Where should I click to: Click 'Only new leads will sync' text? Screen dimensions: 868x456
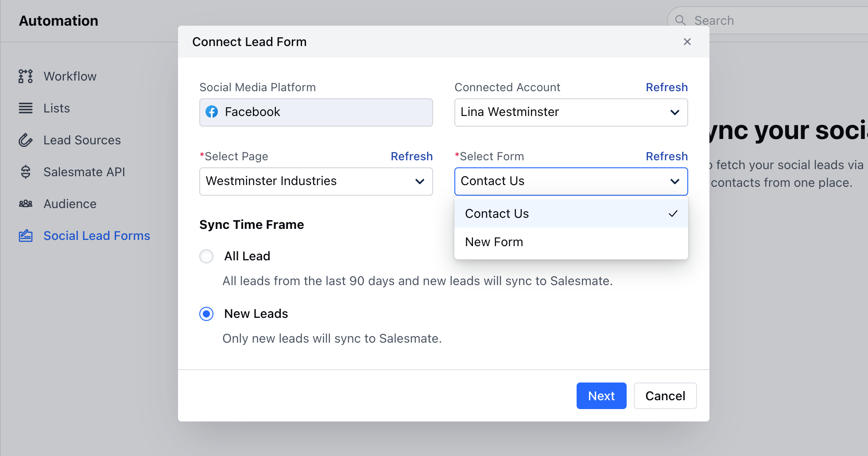coord(332,339)
